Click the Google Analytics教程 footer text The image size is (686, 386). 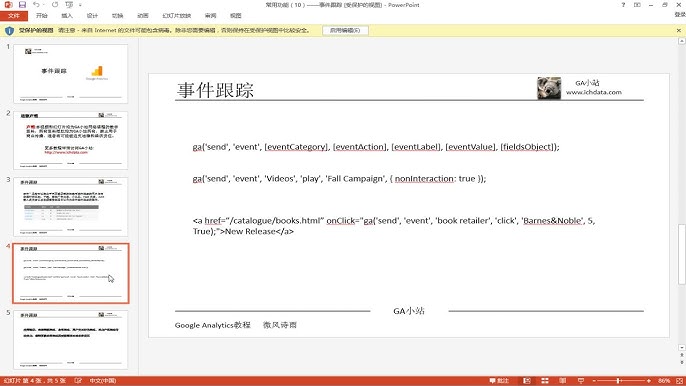click(x=213, y=325)
